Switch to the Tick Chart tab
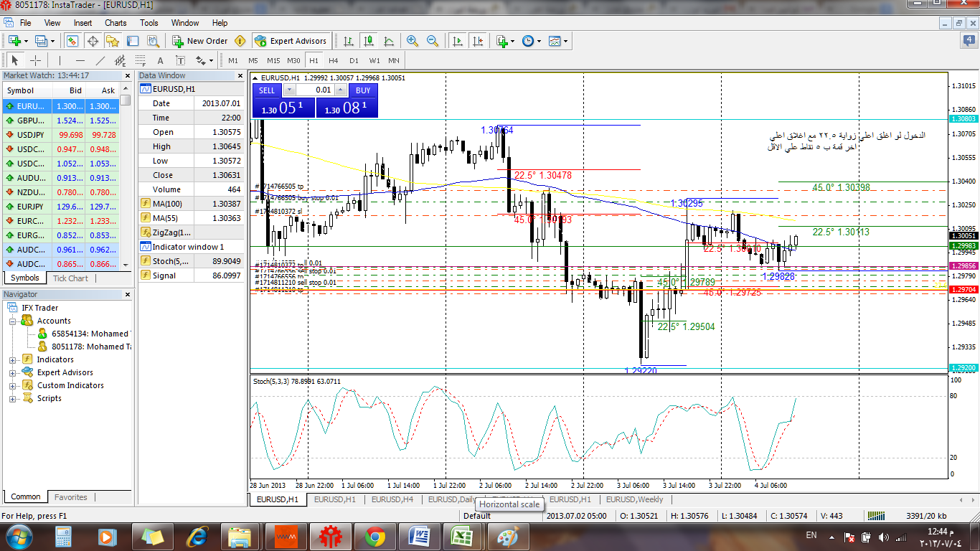 [x=70, y=278]
